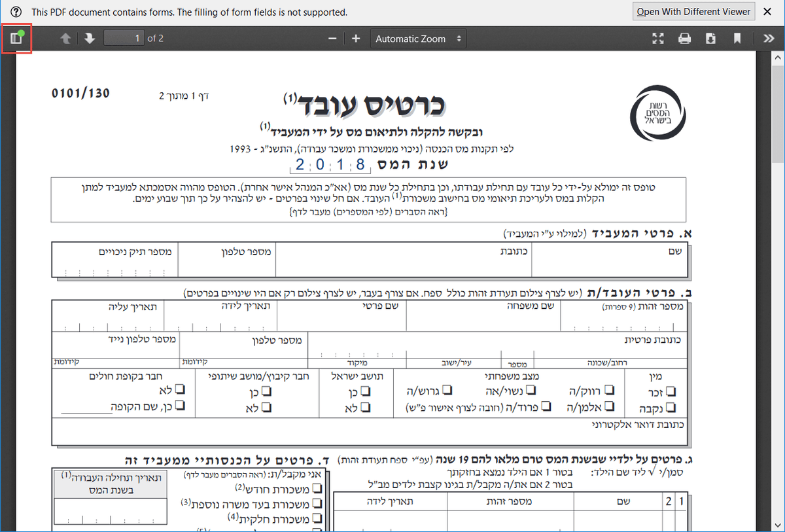785x532 pixels.
Task: Click Open With Different Viewer
Action: (x=693, y=11)
